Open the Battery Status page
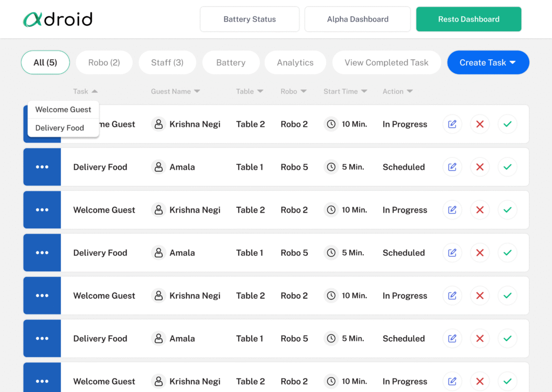This screenshot has width=552, height=392. pos(250,19)
